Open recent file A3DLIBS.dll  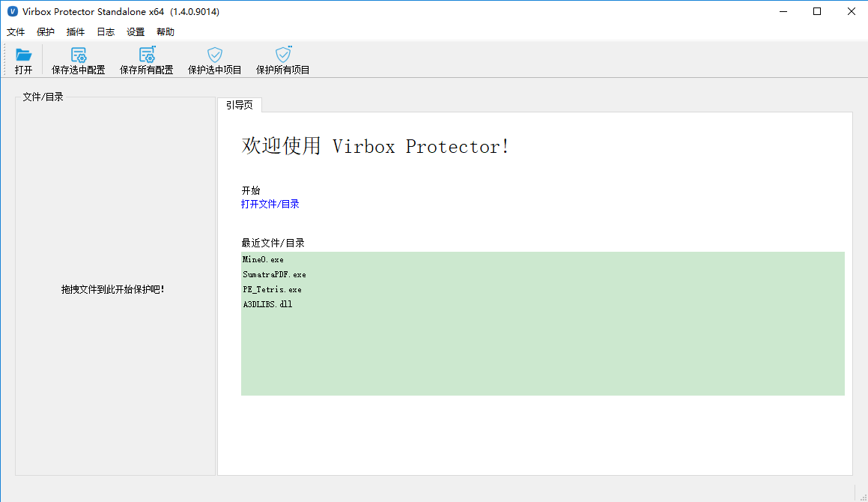coord(267,304)
